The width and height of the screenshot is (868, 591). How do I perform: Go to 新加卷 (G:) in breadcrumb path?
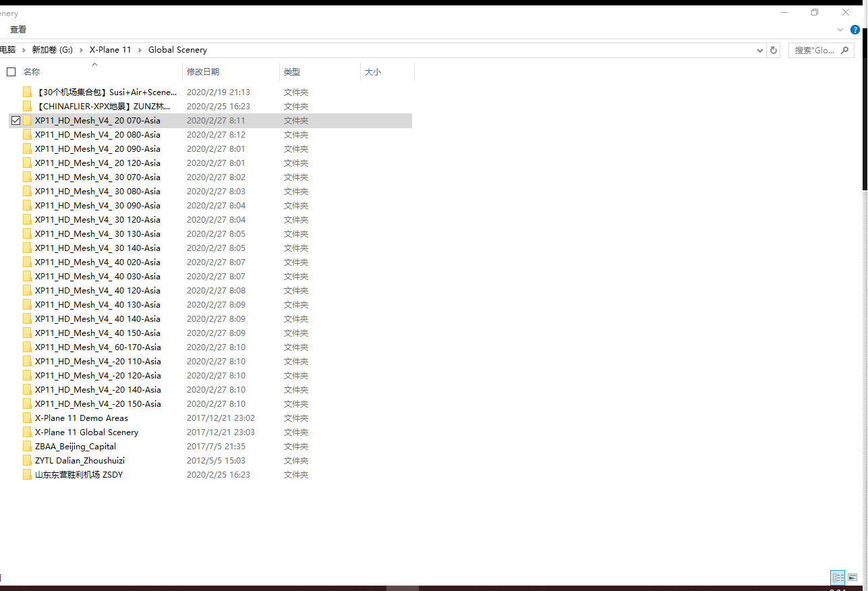point(52,50)
